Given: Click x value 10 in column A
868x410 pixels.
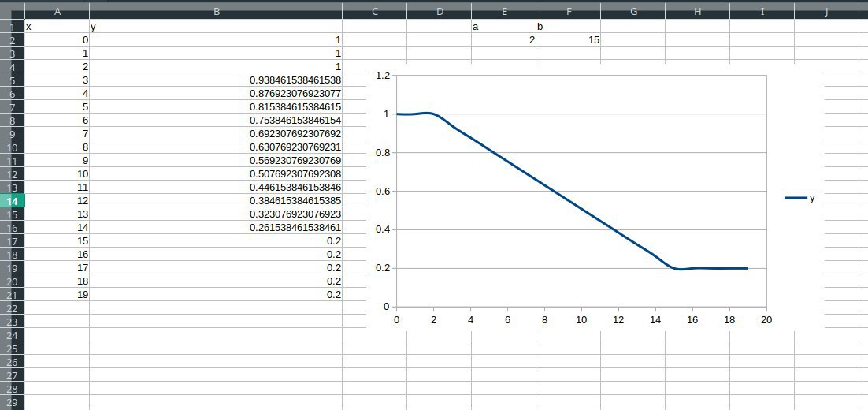Looking at the screenshot, I should tap(57, 174).
